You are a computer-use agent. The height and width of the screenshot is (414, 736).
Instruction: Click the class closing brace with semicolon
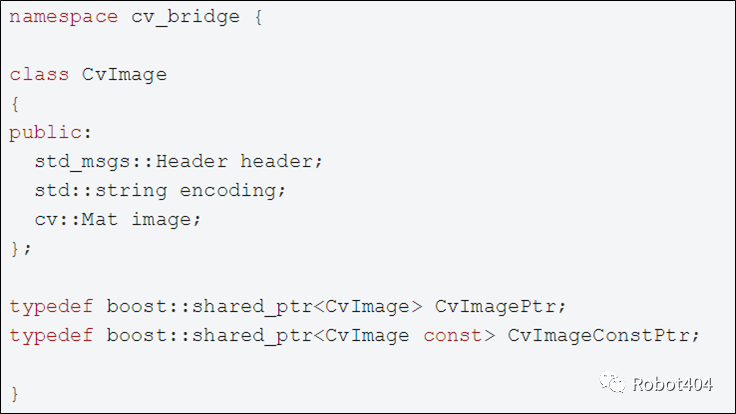(x=21, y=248)
